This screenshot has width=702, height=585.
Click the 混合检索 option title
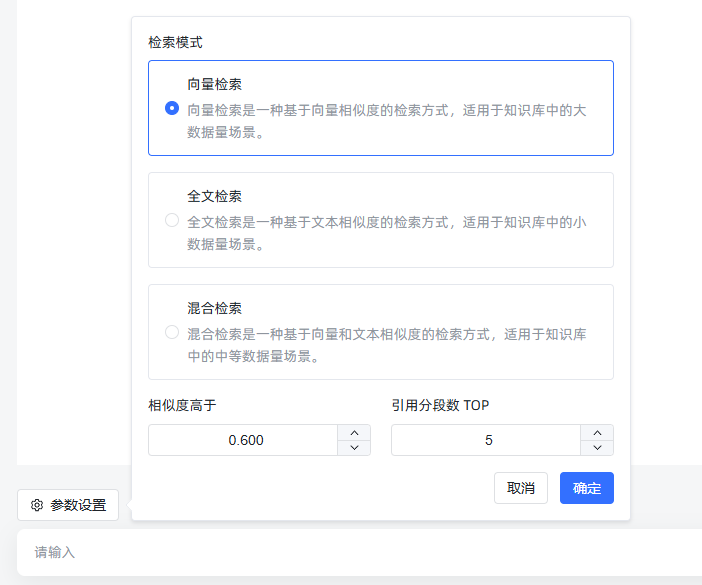214,308
